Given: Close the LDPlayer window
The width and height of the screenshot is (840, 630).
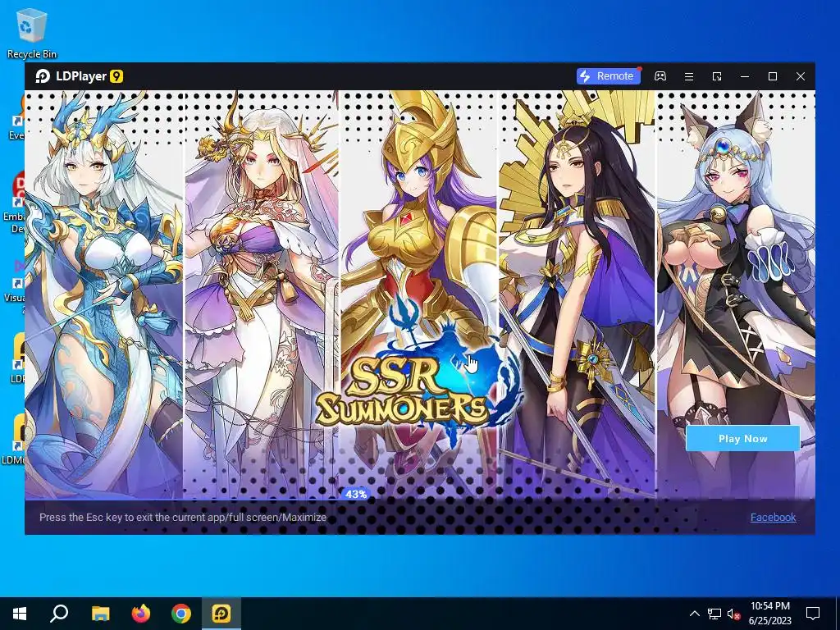Looking at the screenshot, I should (801, 76).
